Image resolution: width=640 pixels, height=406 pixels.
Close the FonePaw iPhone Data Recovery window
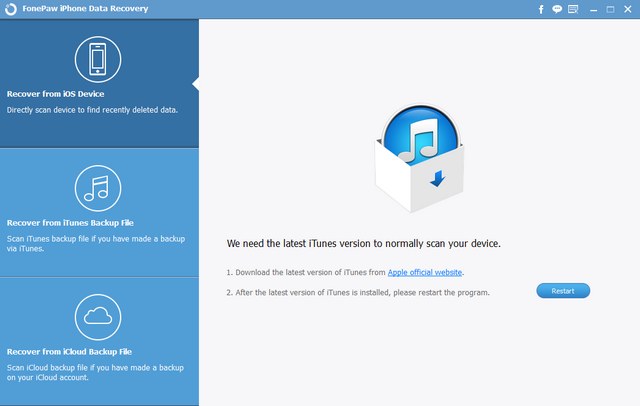[x=626, y=9]
